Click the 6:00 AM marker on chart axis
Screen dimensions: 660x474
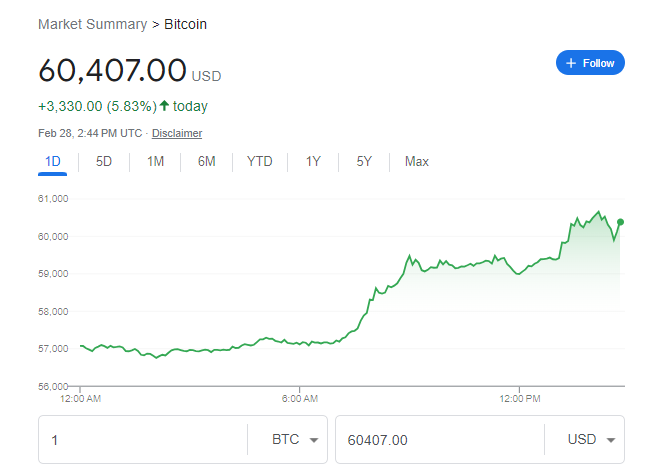tap(299, 398)
